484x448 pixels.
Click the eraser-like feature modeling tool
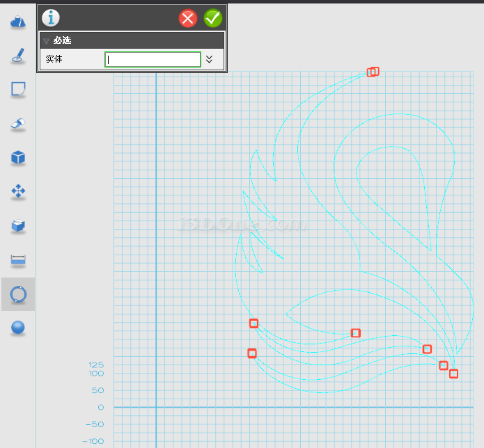tap(18, 124)
